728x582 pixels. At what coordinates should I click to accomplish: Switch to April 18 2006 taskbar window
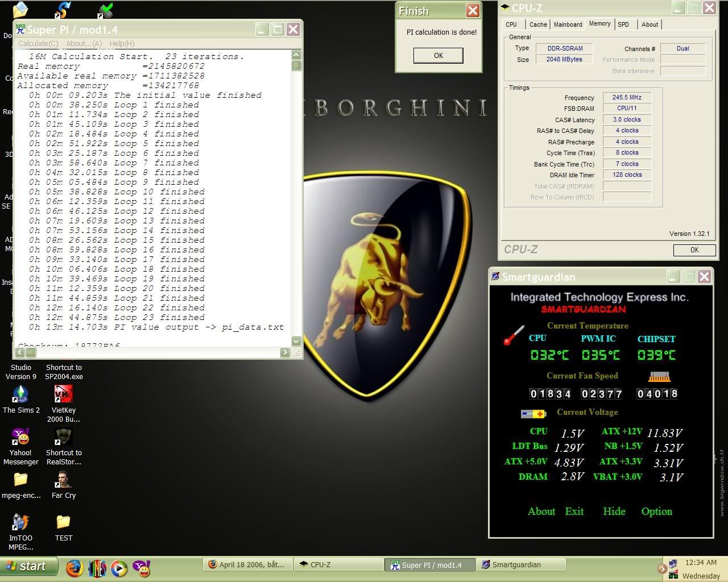pos(247,564)
